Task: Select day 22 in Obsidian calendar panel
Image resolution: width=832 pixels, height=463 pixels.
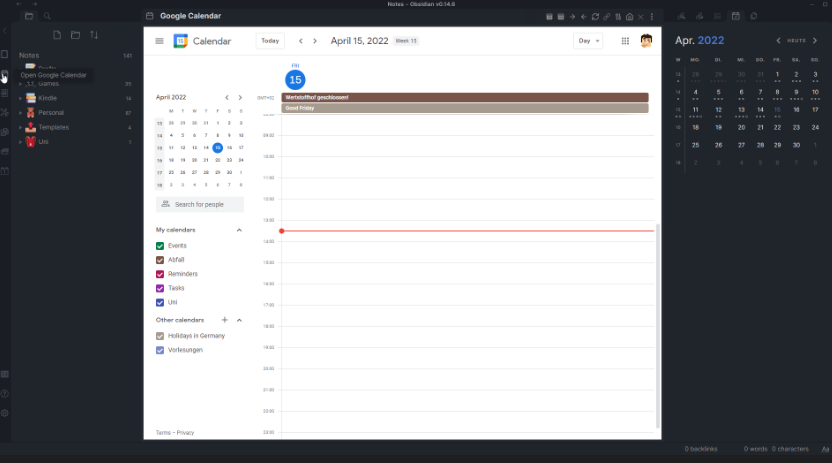Action: point(777,127)
